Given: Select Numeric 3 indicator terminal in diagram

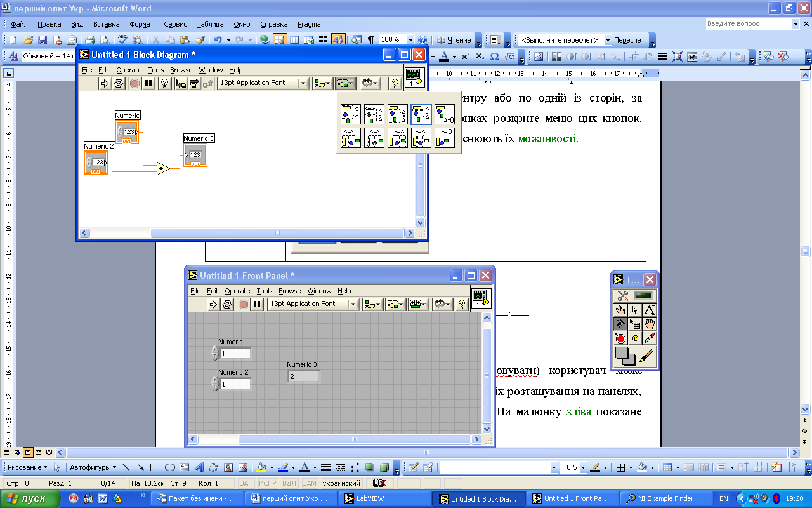Looking at the screenshot, I should tap(195, 155).
